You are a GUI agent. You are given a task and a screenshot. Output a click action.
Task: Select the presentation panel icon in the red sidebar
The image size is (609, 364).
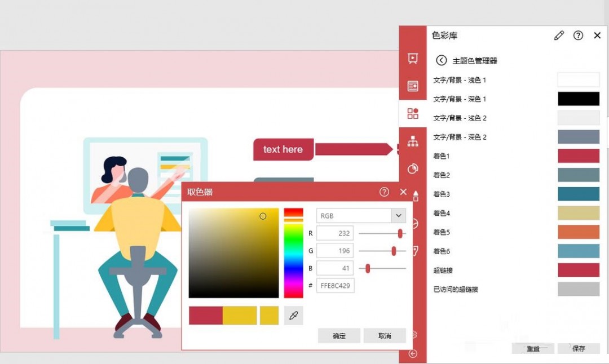click(x=413, y=58)
